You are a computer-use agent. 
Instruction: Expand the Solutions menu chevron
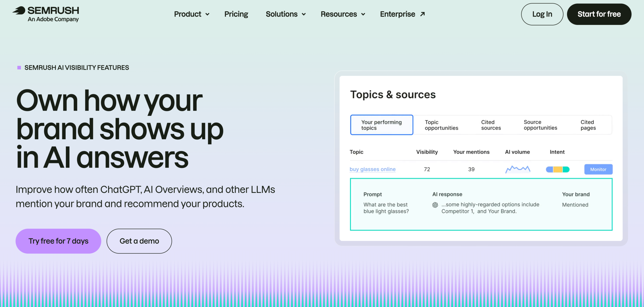pyautogui.click(x=304, y=14)
